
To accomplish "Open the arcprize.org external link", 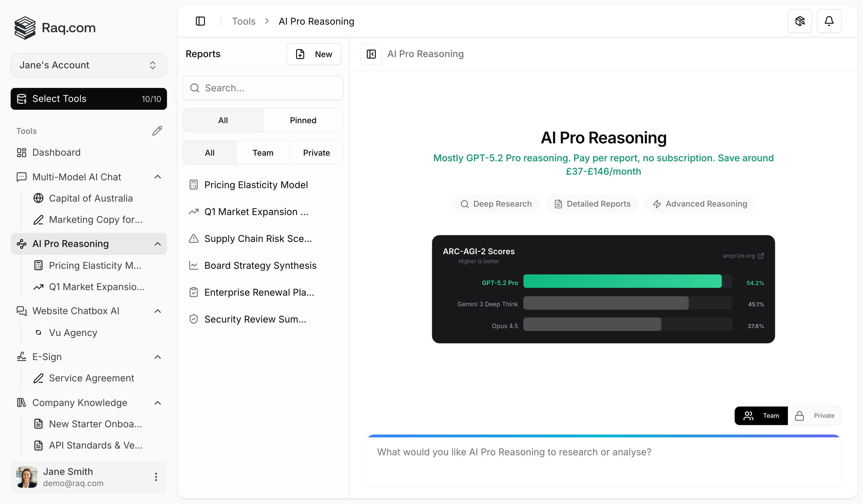I will (x=743, y=256).
